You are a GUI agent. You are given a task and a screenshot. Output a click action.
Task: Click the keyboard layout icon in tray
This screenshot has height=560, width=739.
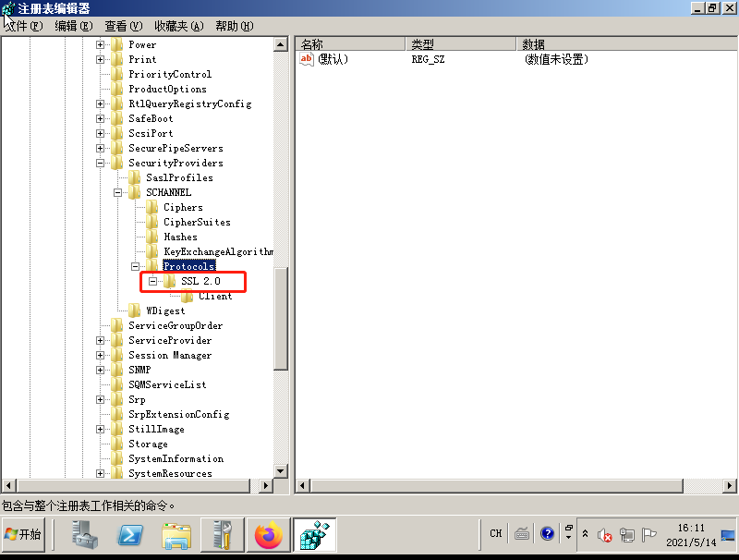[x=522, y=533]
